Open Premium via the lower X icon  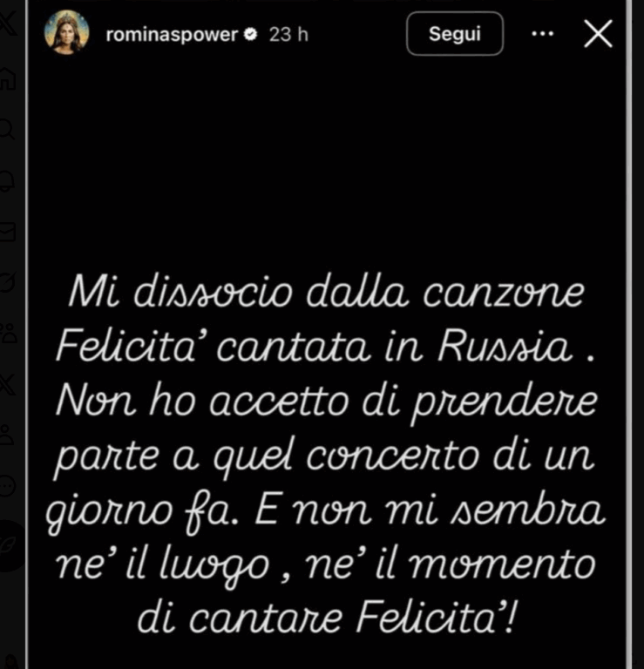point(7,384)
